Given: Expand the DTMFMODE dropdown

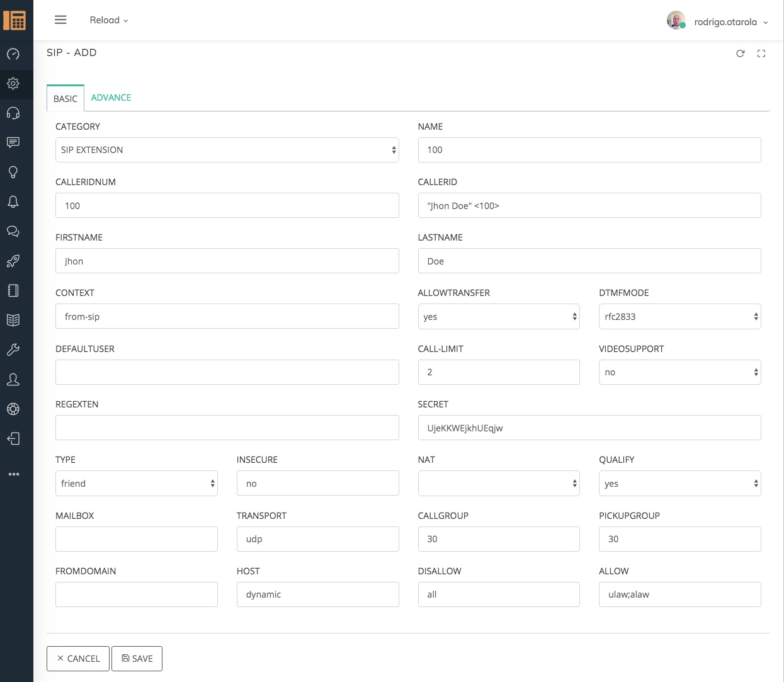Looking at the screenshot, I should (x=679, y=317).
